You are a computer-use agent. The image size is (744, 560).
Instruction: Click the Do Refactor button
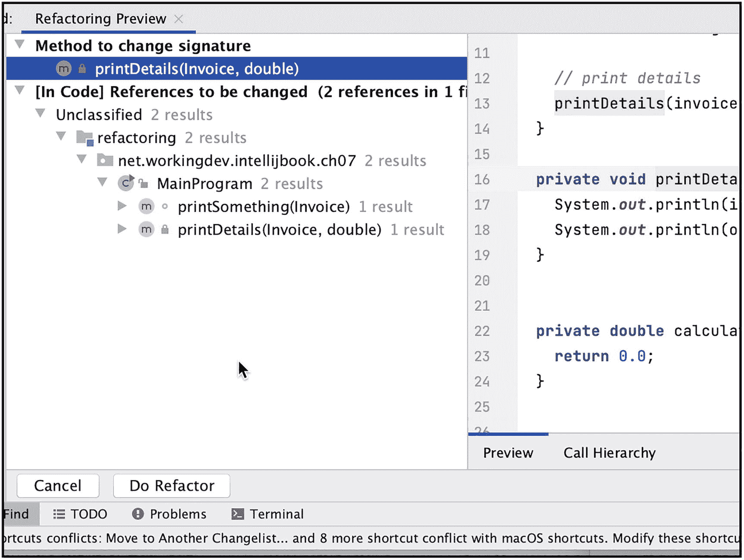[x=172, y=486]
